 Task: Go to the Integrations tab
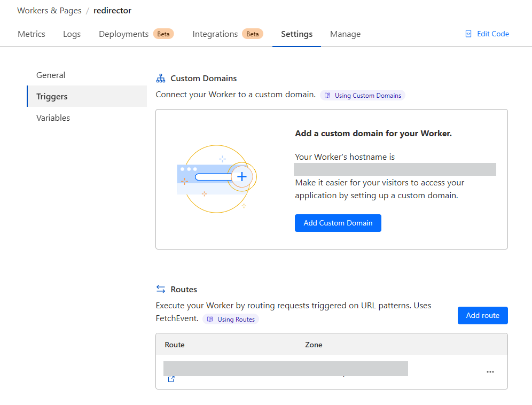215,34
